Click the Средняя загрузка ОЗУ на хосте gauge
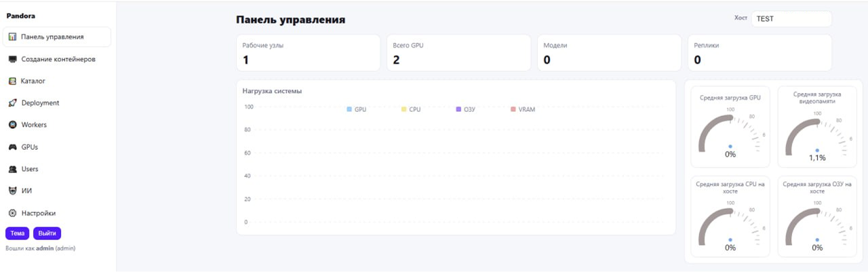This screenshot has height=272, width=868. tap(817, 216)
